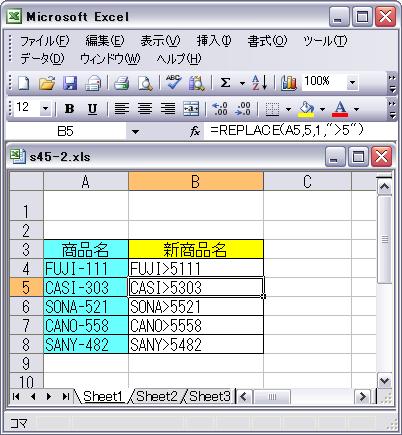Open the 編集(E) menu
Viewport: 402px width, 435px height.
point(105,41)
